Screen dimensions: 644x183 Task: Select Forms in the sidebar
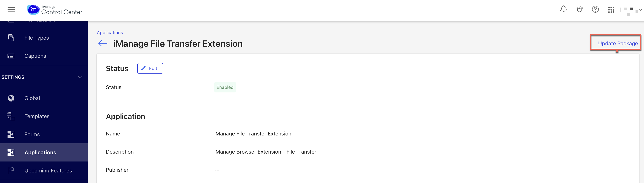32,135
